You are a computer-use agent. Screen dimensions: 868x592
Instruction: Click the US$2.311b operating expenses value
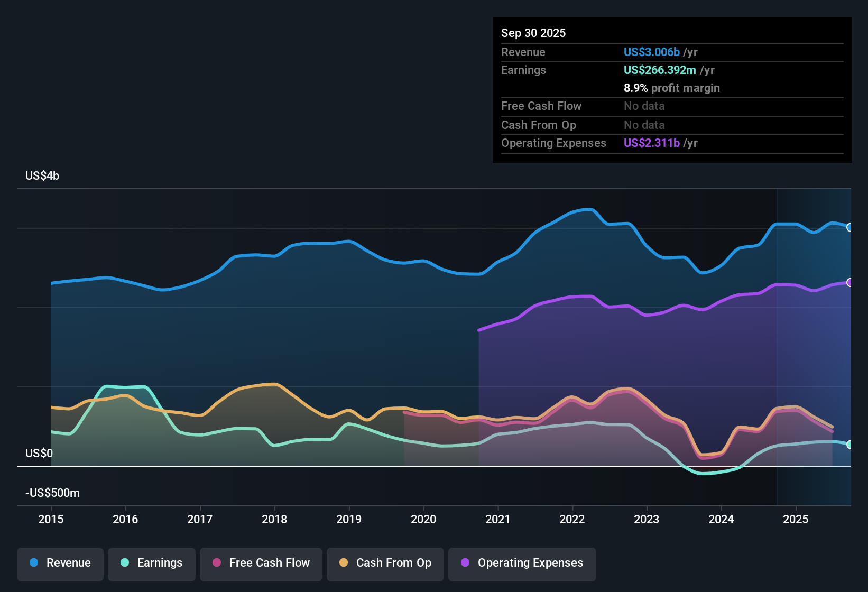tap(651, 143)
